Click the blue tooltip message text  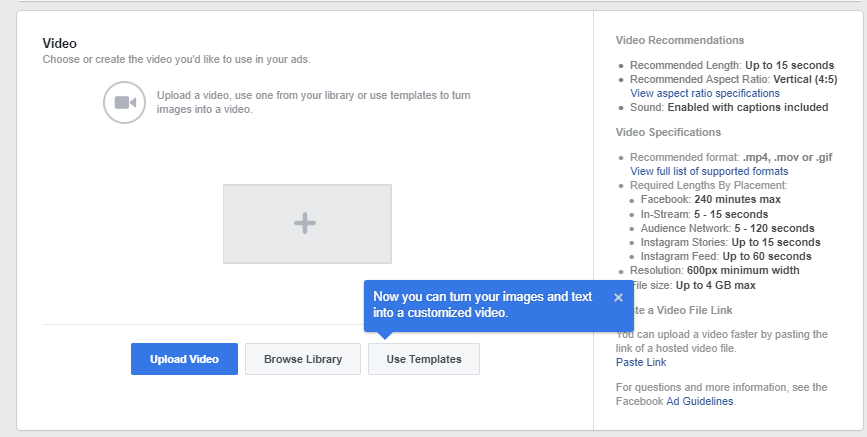[x=482, y=305]
